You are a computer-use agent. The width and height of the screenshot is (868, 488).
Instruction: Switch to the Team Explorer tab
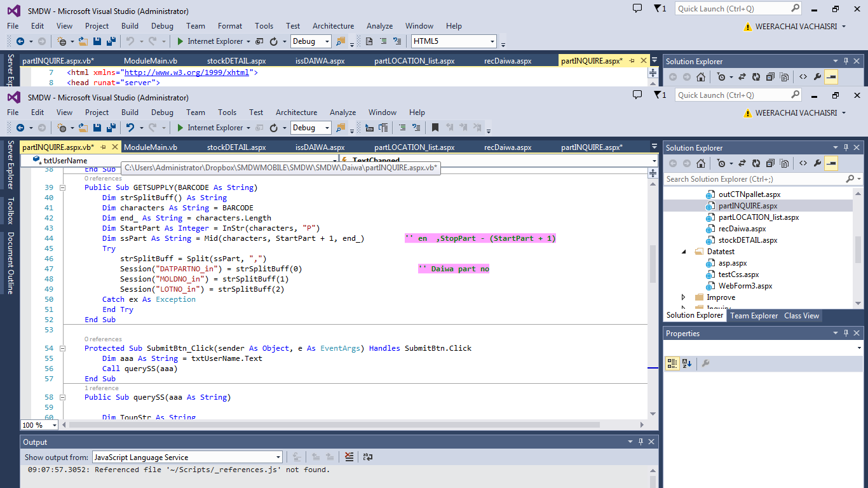tap(754, 316)
